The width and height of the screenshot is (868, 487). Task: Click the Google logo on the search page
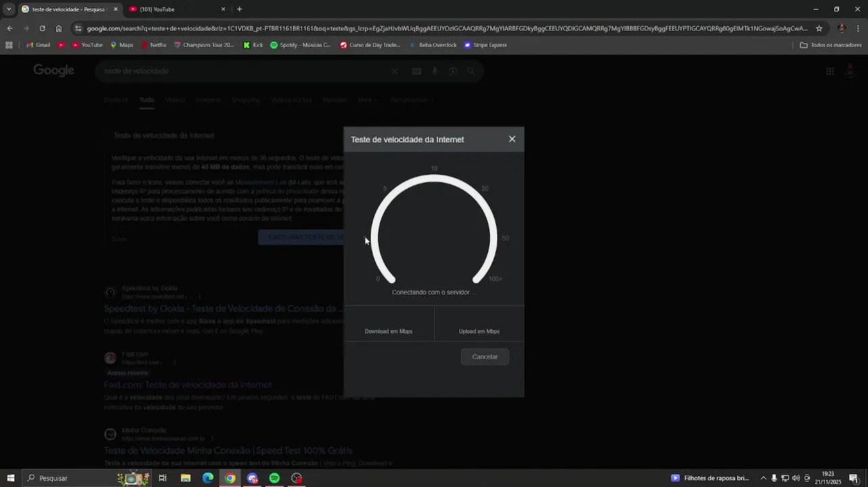point(54,71)
